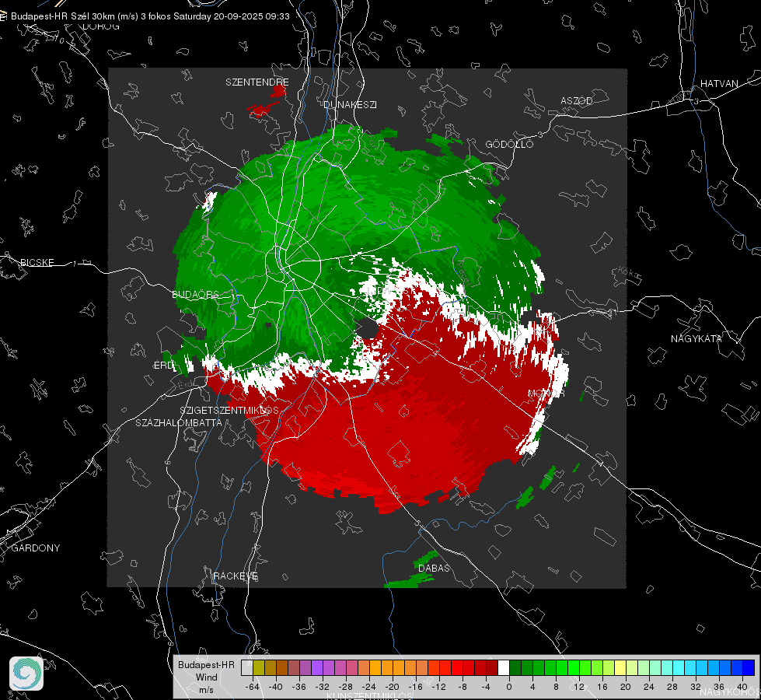This screenshot has height=700, width=761.
Task: Click the radar title text with date 20-09-2025
Action: 150,16
